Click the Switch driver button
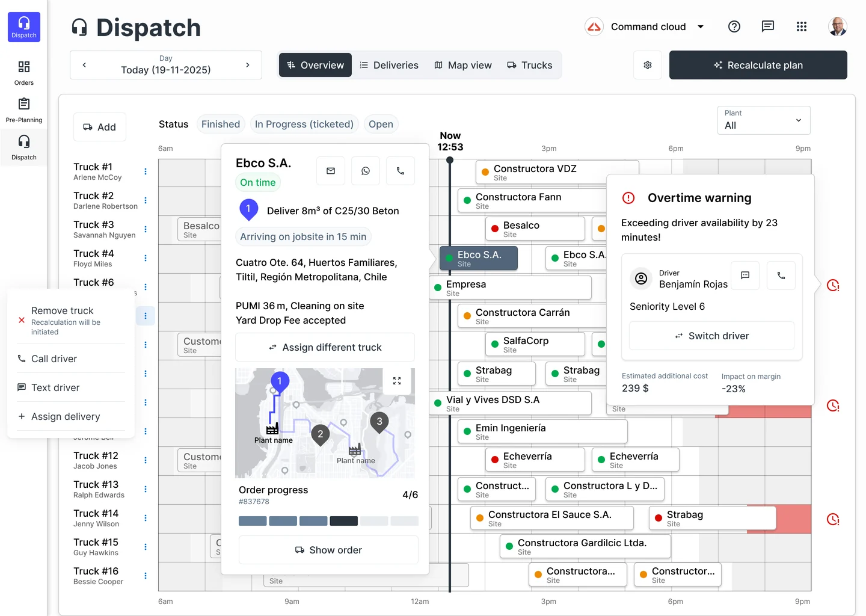Viewport: 866px width, 616px height. [711, 336]
